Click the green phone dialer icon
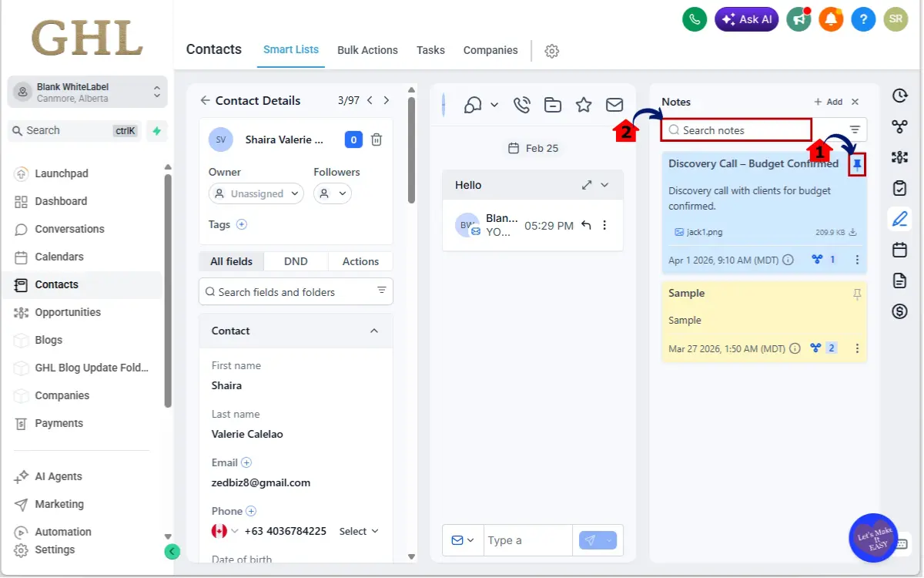This screenshot has height=578, width=924. [x=695, y=19]
